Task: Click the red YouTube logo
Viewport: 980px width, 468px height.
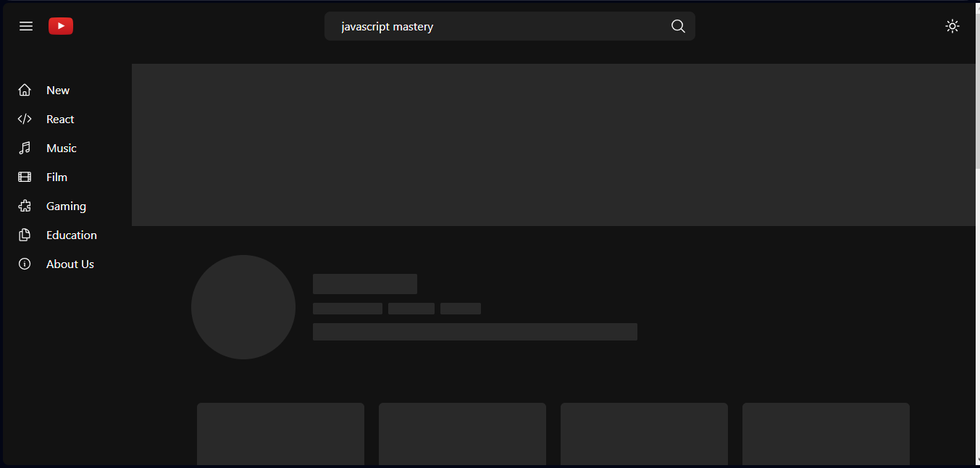Action: click(x=61, y=26)
